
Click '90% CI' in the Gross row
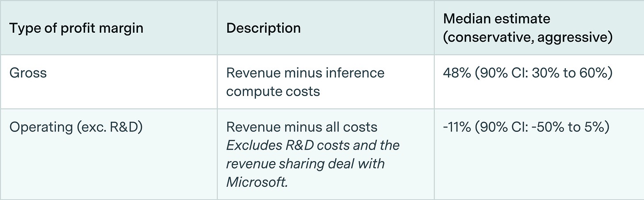point(497,73)
